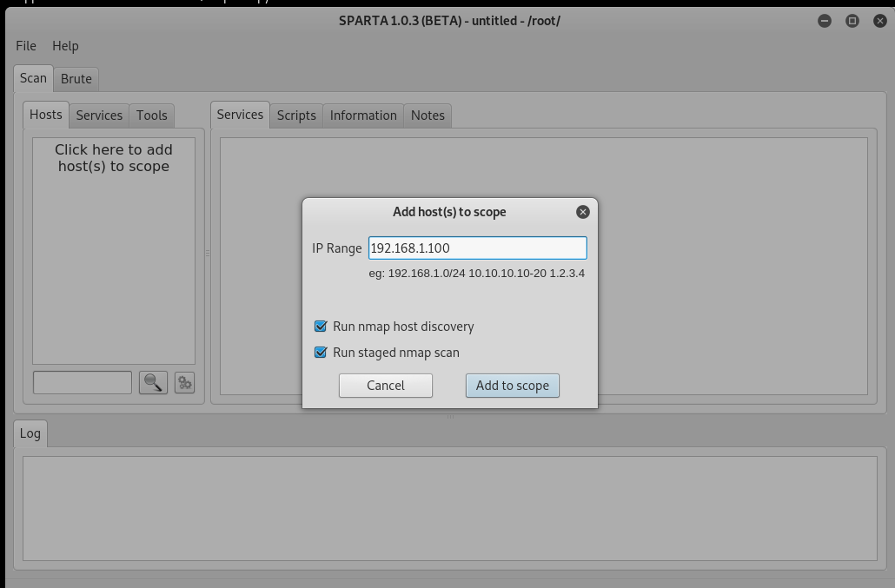Open the Help menu
The height and width of the screenshot is (588, 895).
66,46
